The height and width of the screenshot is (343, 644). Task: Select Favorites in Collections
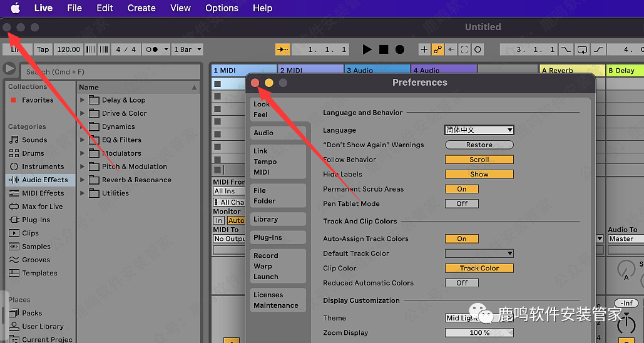click(x=38, y=100)
